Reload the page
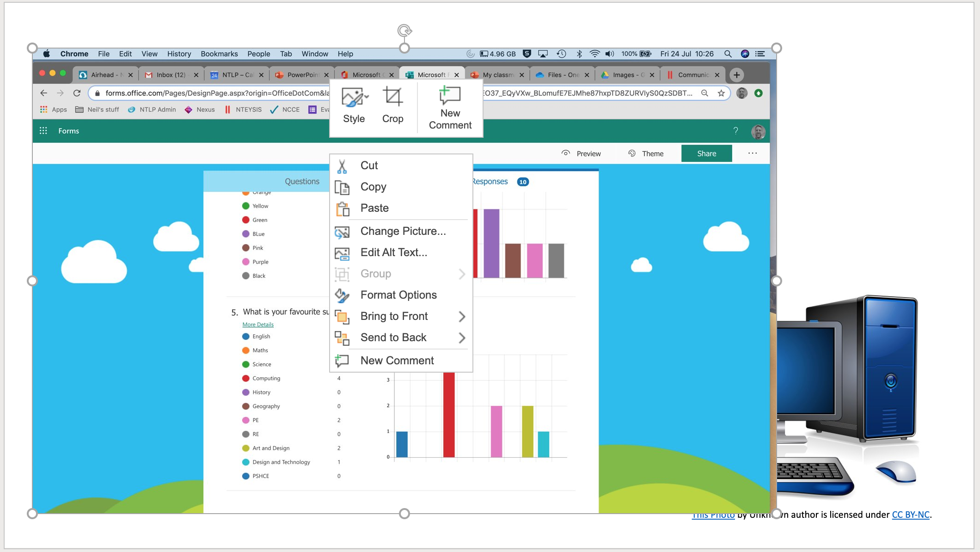Image resolution: width=980 pixels, height=552 pixels. tap(77, 93)
